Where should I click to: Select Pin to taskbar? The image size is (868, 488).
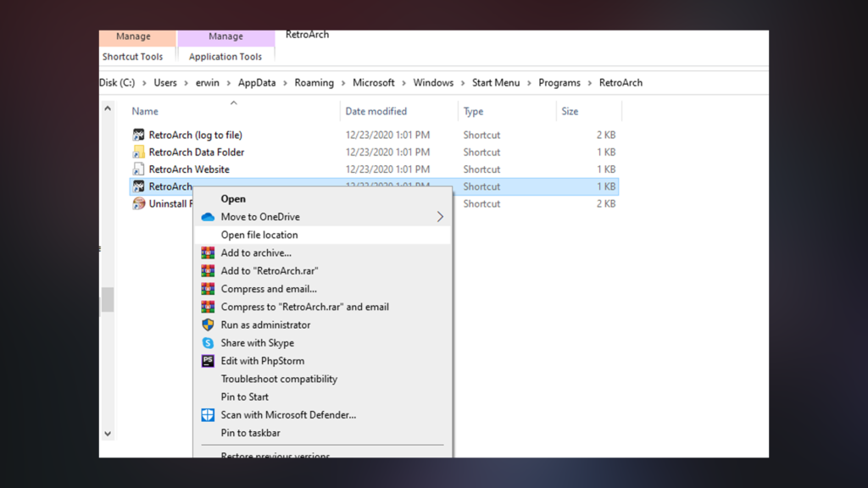pos(323,433)
